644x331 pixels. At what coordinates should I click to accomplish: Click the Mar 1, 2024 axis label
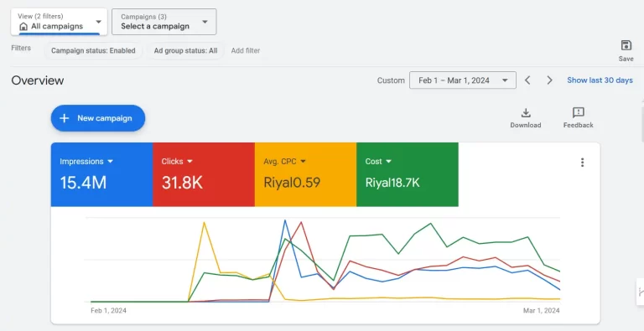[x=542, y=311]
